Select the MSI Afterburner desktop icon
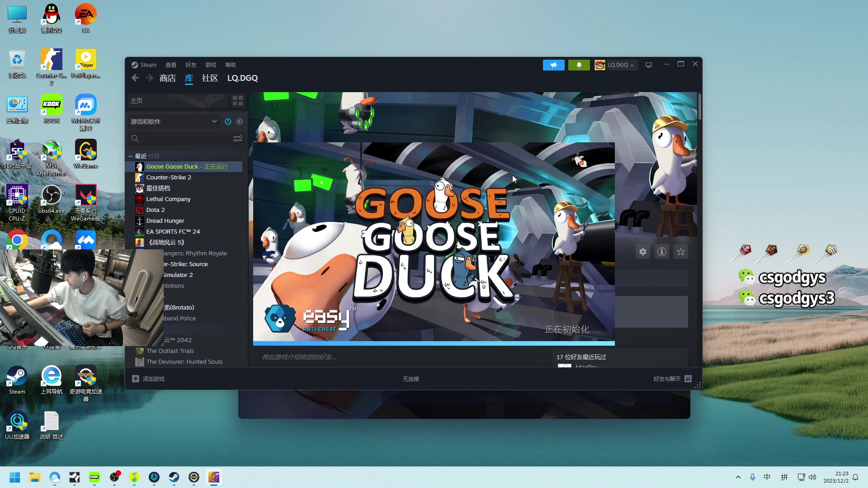Viewport: 868px width, 488px height. coord(52,158)
